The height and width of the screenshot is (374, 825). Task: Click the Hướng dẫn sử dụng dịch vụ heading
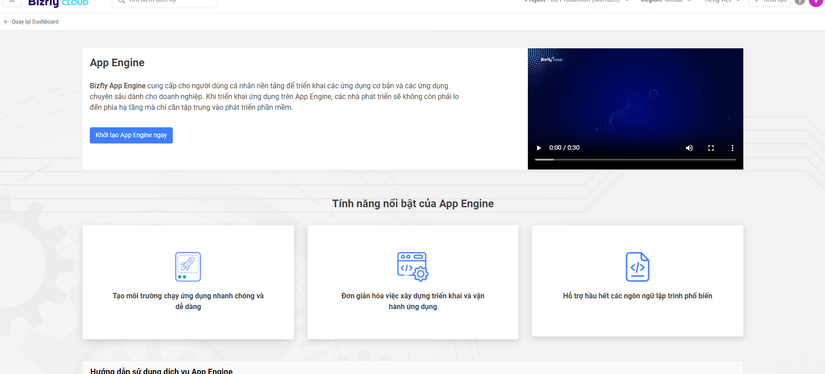coord(161,371)
